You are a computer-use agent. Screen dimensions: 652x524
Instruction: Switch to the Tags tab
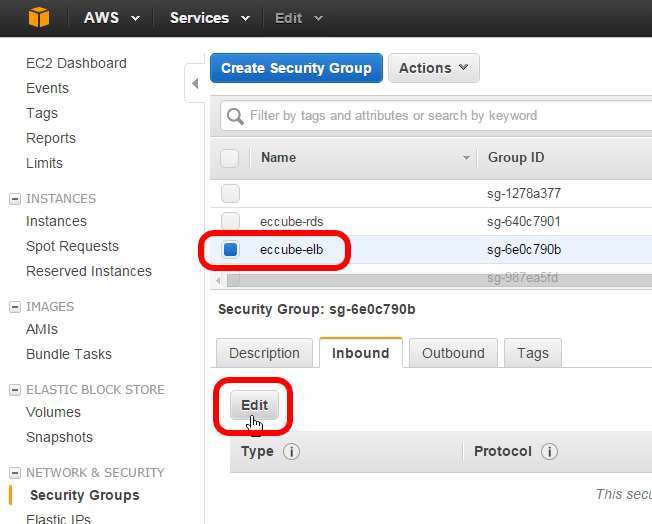533,353
